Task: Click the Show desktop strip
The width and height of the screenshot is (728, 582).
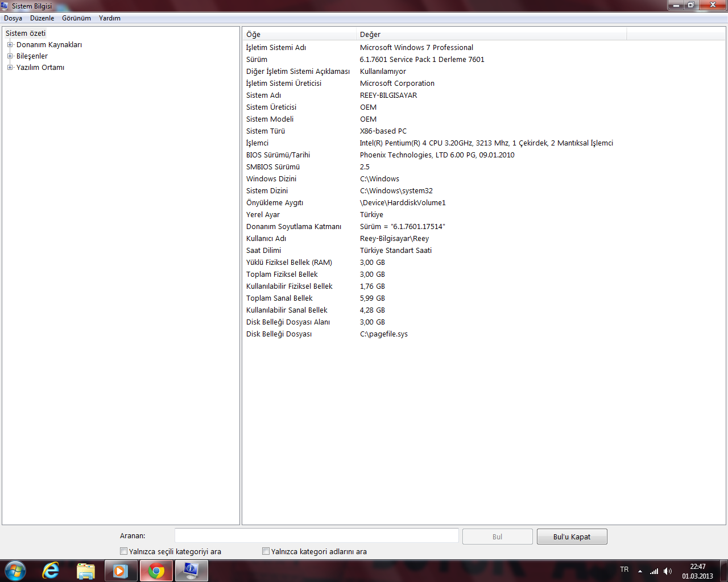Action: [x=723, y=571]
